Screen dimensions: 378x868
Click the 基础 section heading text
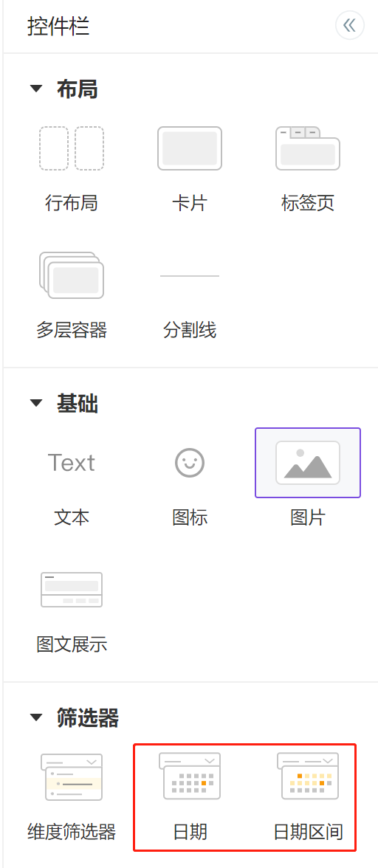point(77,404)
